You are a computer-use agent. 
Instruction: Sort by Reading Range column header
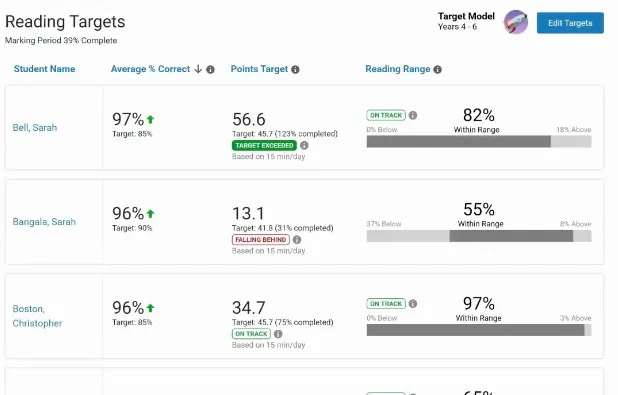398,69
